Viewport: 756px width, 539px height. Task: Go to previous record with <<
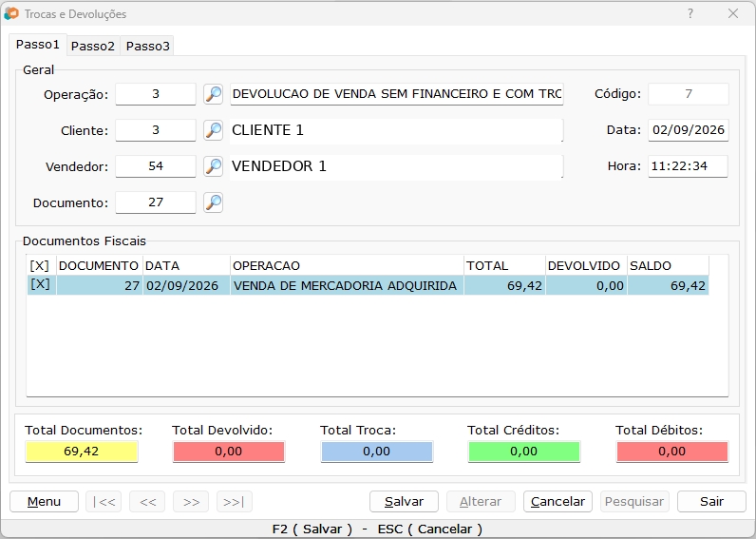coord(147,502)
